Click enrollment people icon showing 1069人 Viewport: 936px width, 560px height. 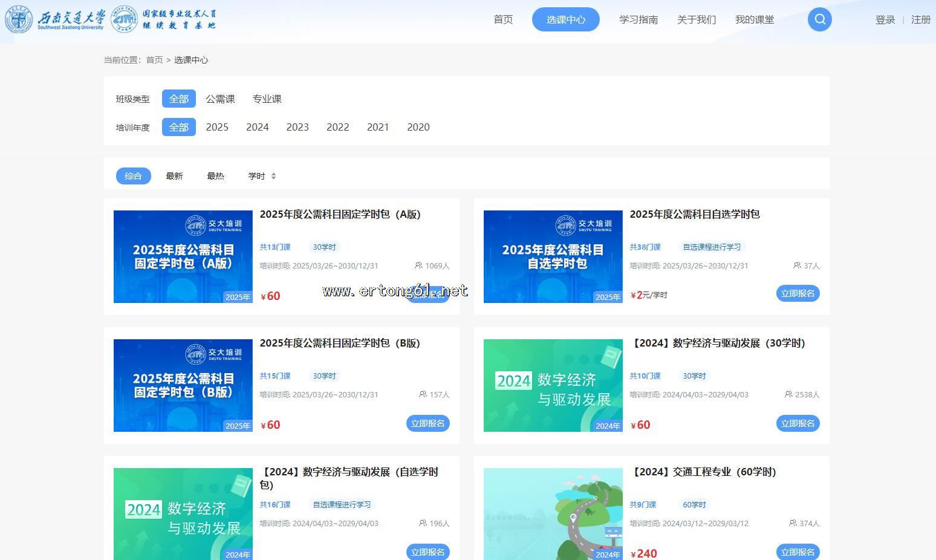click(x=418, y=265)
